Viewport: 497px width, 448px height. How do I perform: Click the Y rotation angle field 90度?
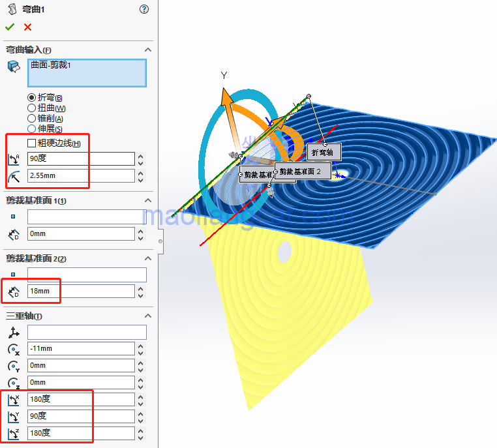pyautogui.click(x=81, y=416)
